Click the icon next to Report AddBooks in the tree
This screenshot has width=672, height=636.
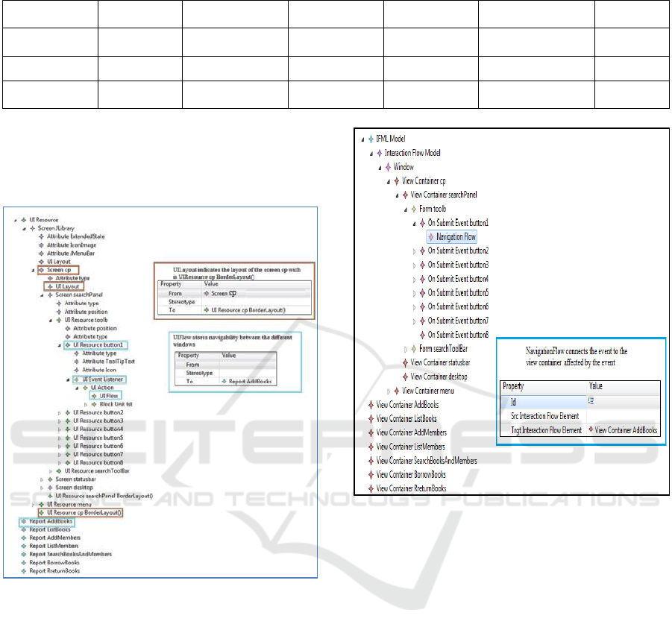23,521
